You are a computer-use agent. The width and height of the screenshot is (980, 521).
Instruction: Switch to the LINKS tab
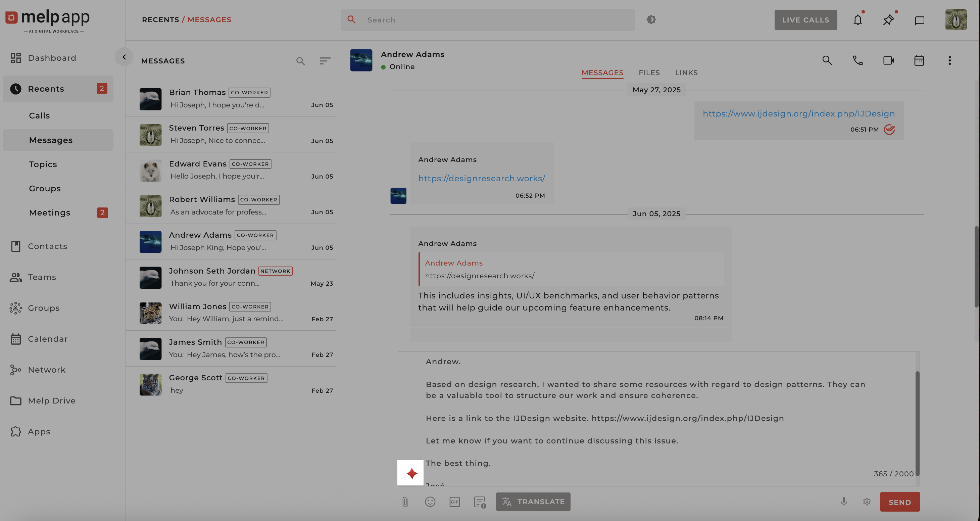coord(686,73)
